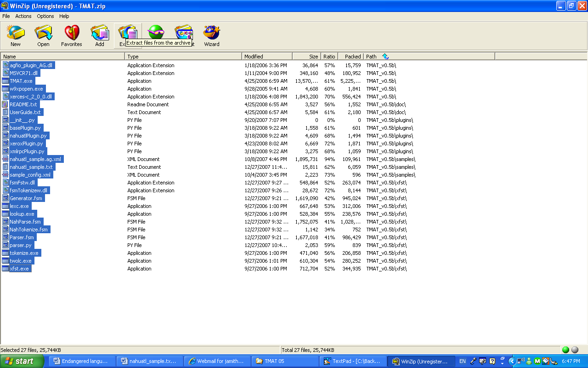Open the Favorites zip folders icon
This screenshot has width=588, height=368.
(72, 36)
